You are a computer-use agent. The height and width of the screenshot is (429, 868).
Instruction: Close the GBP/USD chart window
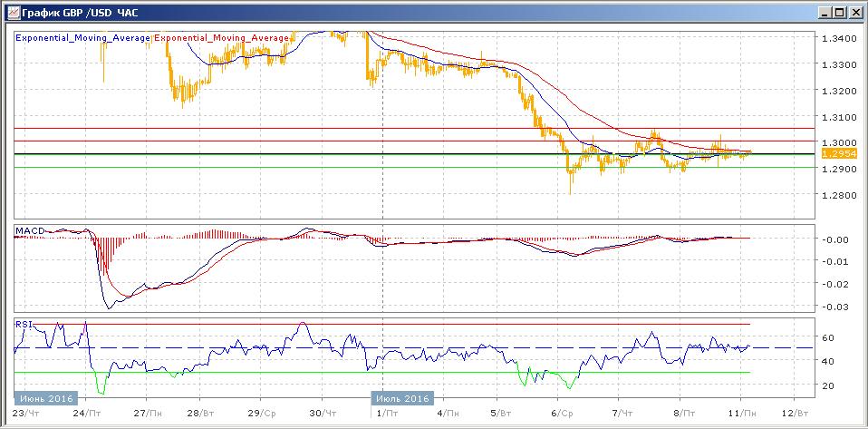(x=854, y=13)
